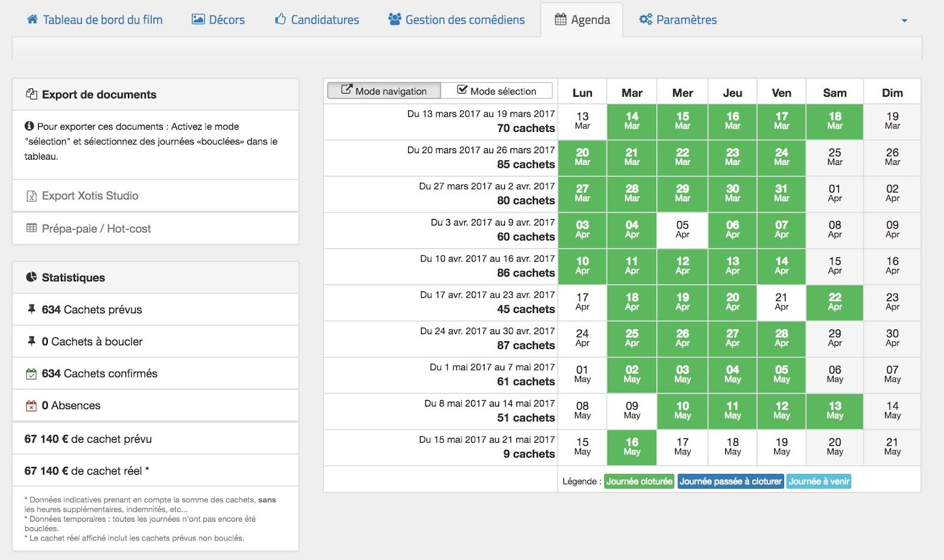Go to Tableau de bord du film tab
944x560 pixels.
point(102,20)
